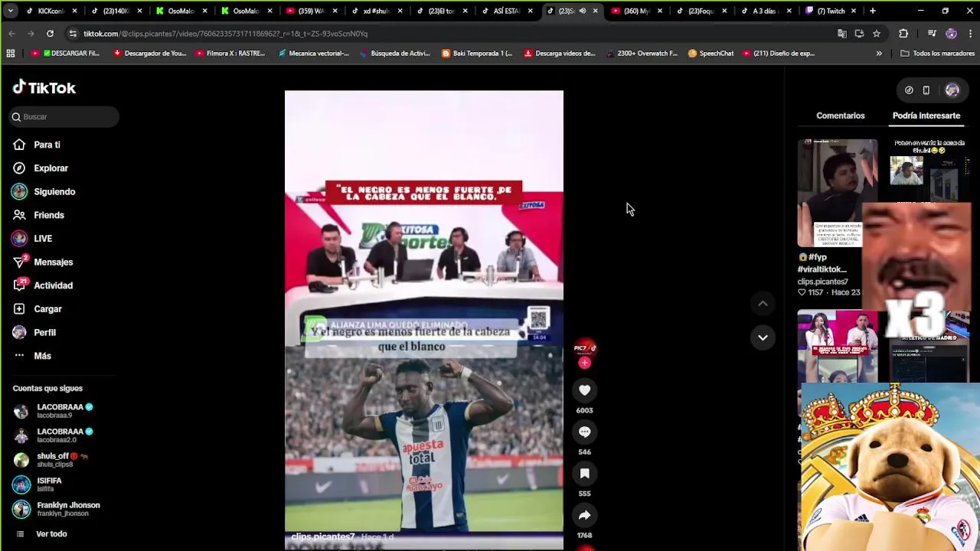This screenshot has width=980, height=551.
Task: Open LACOBRAAA lacobraaa.9 account
Action: coord(53,411)
